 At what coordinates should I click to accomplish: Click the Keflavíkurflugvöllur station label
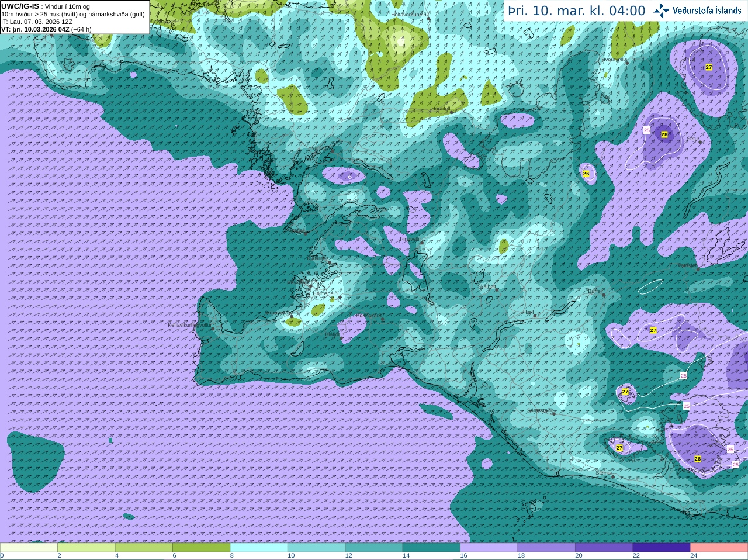189,325
